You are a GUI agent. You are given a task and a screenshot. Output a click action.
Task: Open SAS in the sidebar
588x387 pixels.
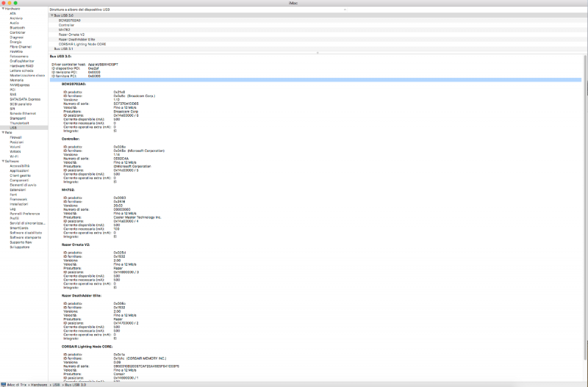tap(12, 95)
